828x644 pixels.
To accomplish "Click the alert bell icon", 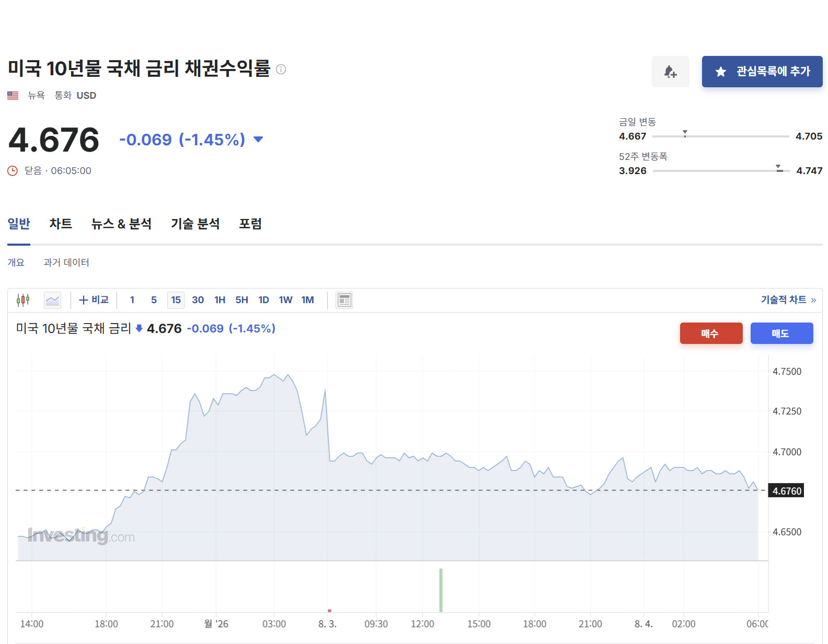I will [670, 72].
